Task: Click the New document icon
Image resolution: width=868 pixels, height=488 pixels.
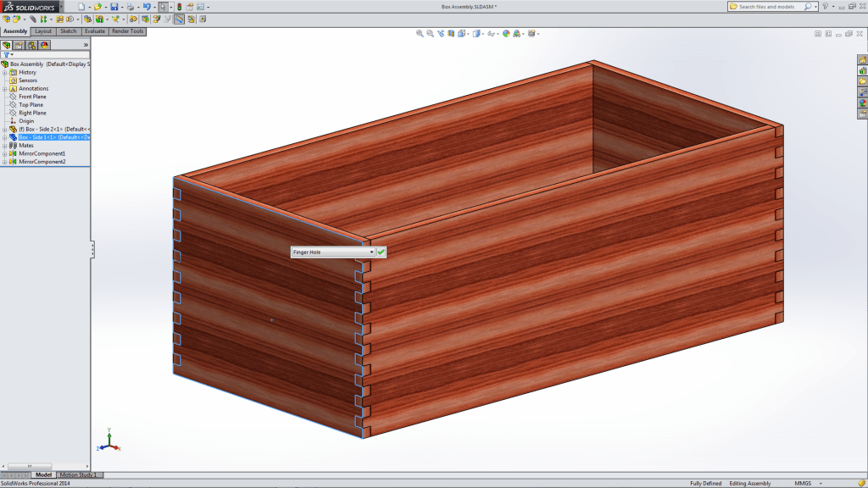Action: coord(81,7)
